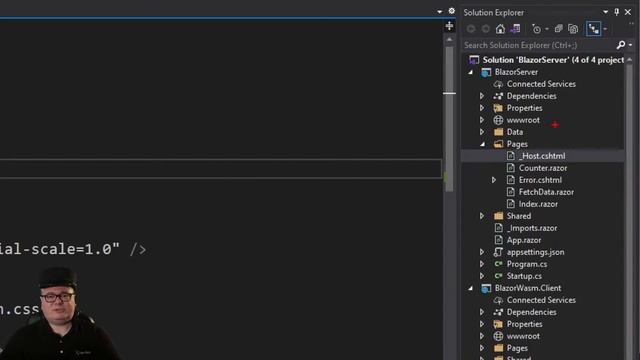Click the App.razor file icon
The width and height of the screenshot is (640, 360).
498,240
